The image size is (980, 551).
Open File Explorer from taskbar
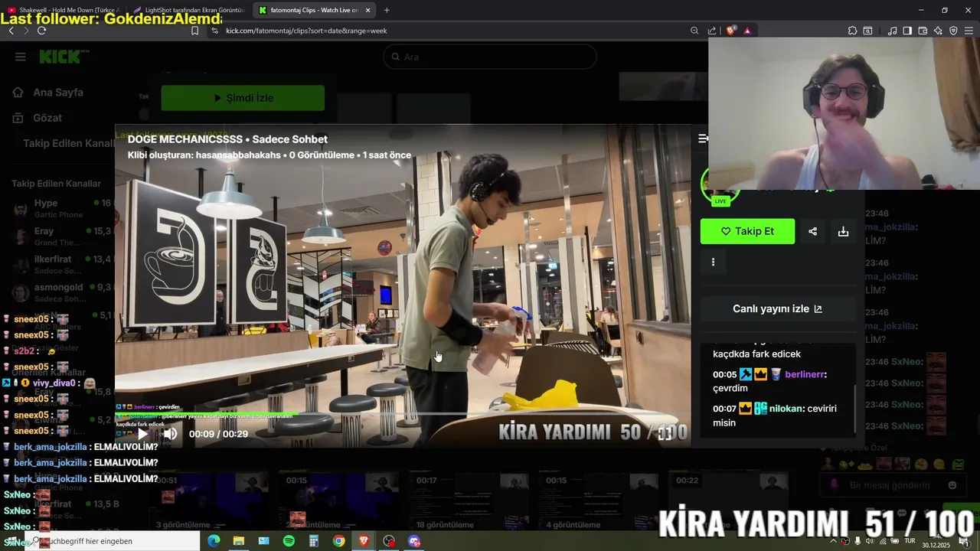[239, 541]
